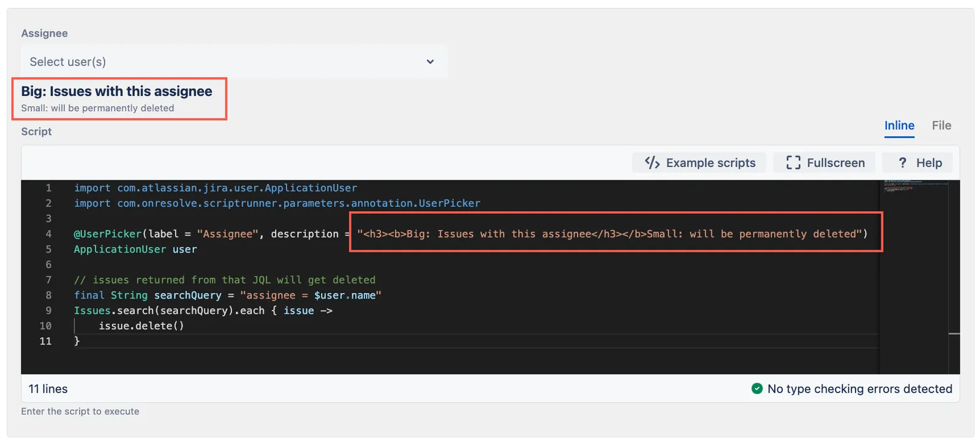Viewport: 980px width, 443px height.
Task: Expand the editor with Fullscreen button
Action: (824, 163)
